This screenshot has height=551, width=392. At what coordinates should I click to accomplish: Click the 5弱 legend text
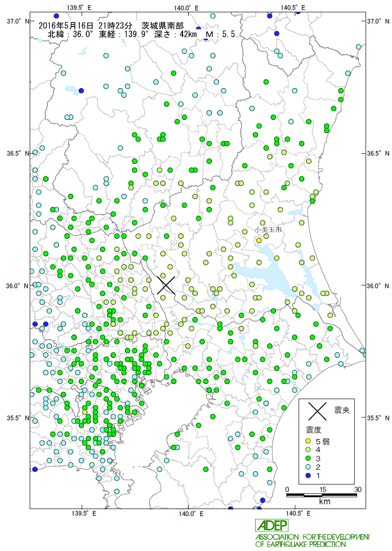[323, 442]
